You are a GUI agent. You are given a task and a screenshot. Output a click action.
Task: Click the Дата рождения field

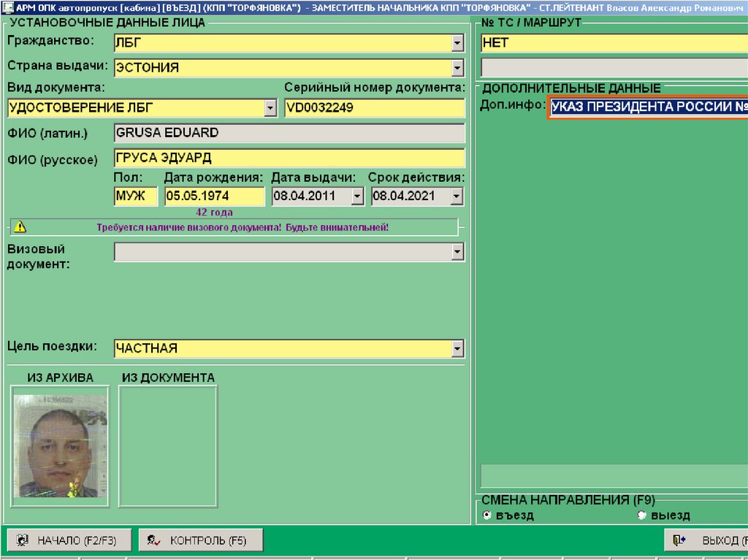214,196
